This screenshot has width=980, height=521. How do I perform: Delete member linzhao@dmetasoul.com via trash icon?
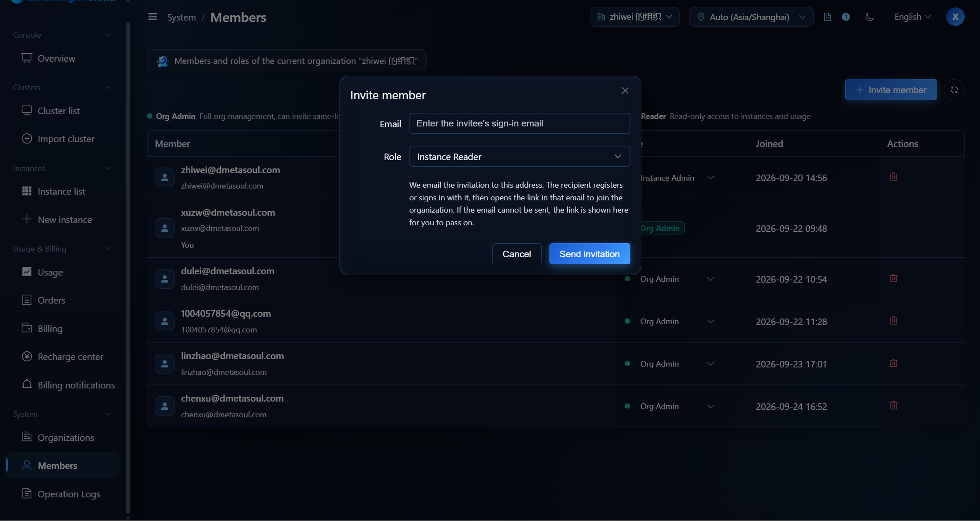(x=893, y=363)
